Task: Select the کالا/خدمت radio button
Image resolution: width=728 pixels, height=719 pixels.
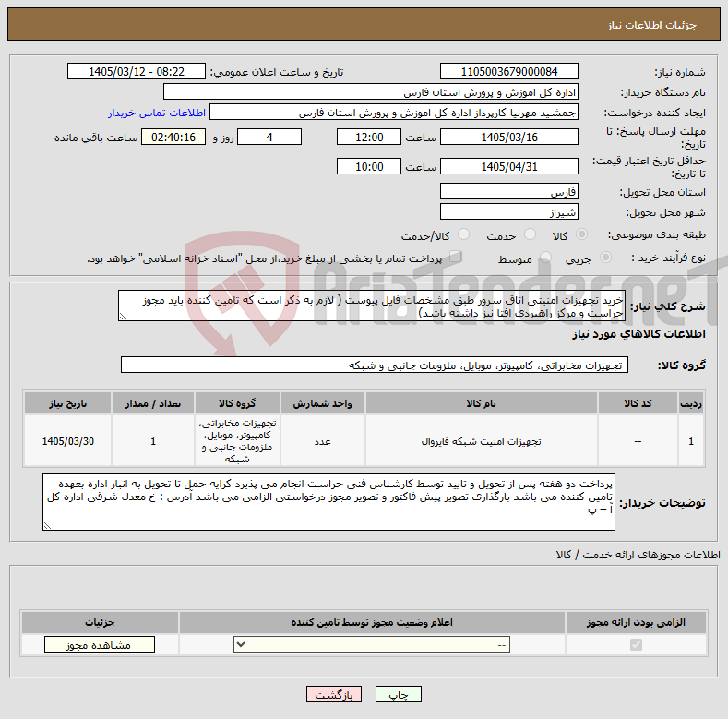Action: coord(463,234)
